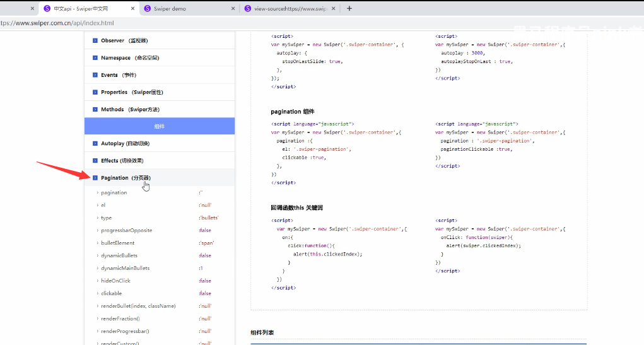Click the blue square icon beside Effects
This screenshot has height=345, width=644.
pos(95,161)
